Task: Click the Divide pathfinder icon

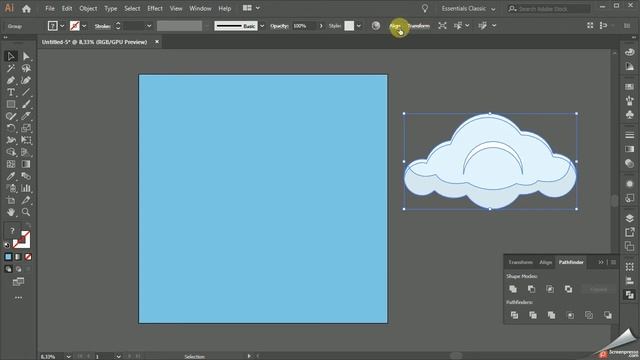Action: coord(514,315)
